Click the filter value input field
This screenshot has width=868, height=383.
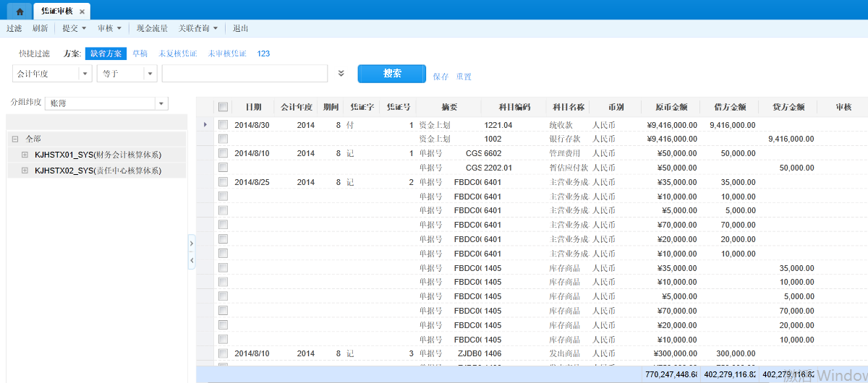[x=244, y=74]
